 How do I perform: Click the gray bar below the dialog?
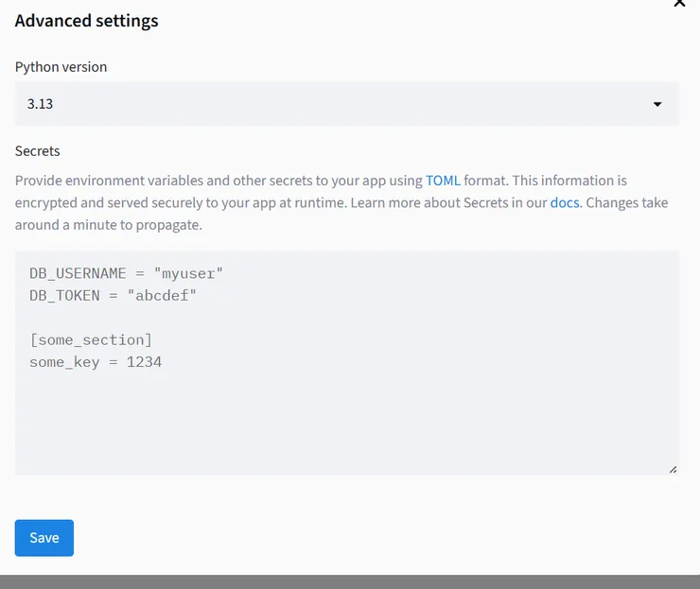click(x=350, y=581)
